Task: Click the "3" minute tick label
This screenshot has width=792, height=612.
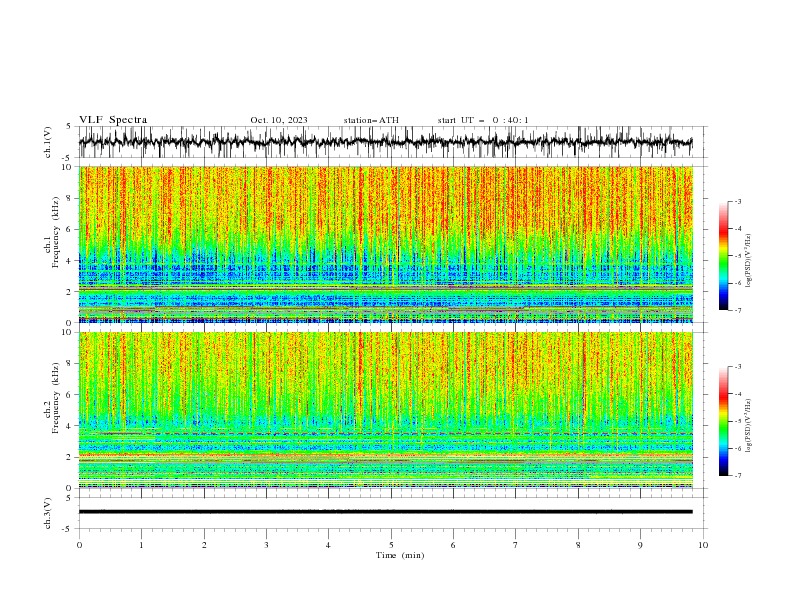Action: point(266,545)
